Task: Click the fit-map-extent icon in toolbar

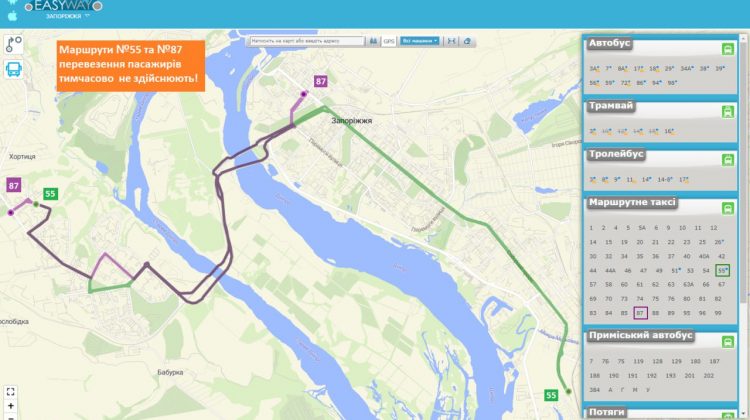Action: click(452, 41)
